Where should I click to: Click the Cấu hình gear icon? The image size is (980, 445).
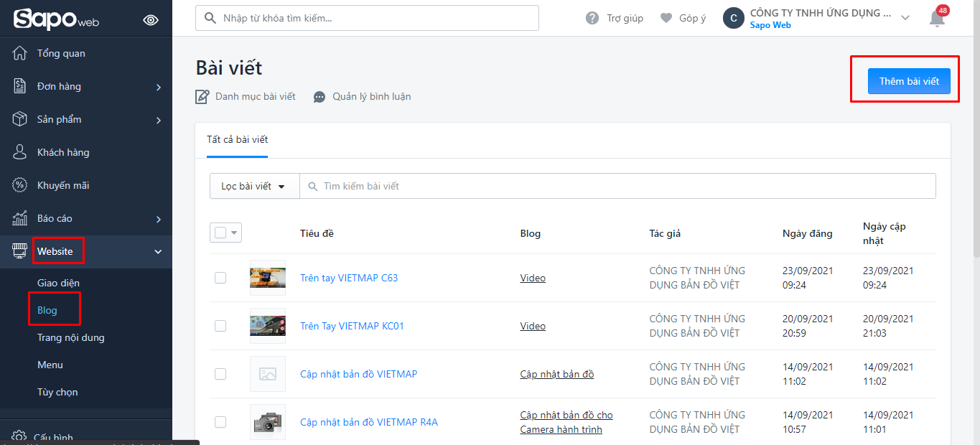[x=20, y=437]
